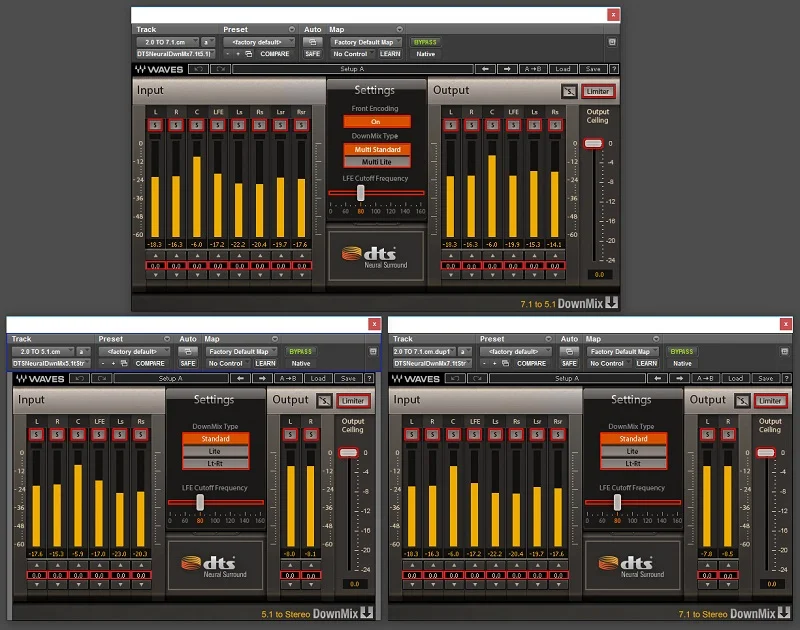The height and width of the screenshot is (630, 800).
Task: Click redo arrow in 7.1 to 5.1 Waves bar
Action: click(220, 69)
